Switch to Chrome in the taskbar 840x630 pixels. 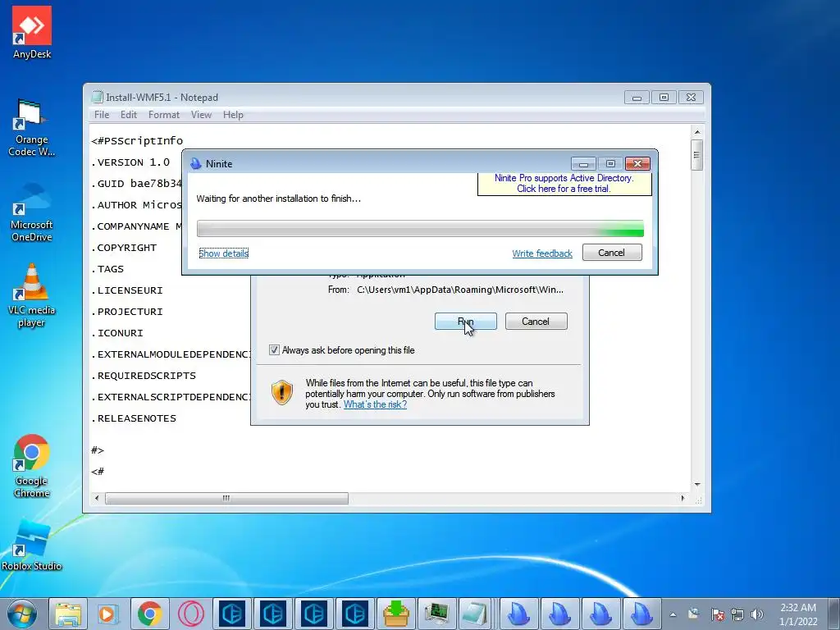pyautogui.click(x=149, y=614)
